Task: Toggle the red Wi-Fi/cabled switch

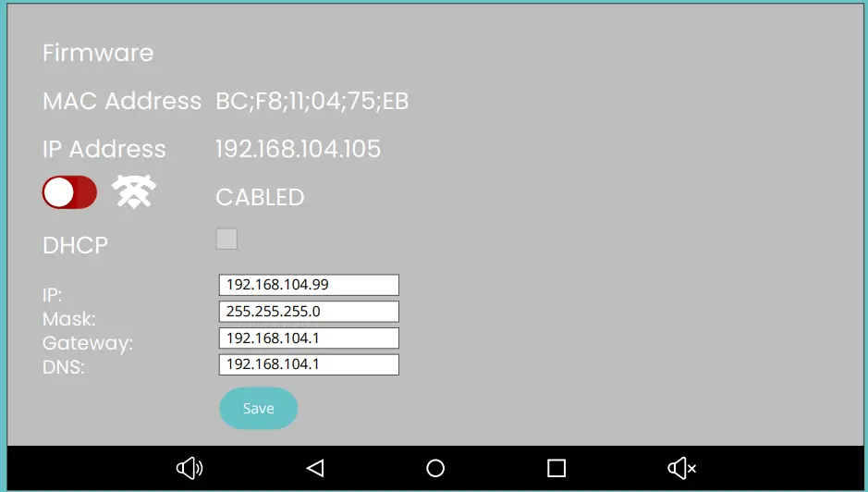Action: [69, 192]
